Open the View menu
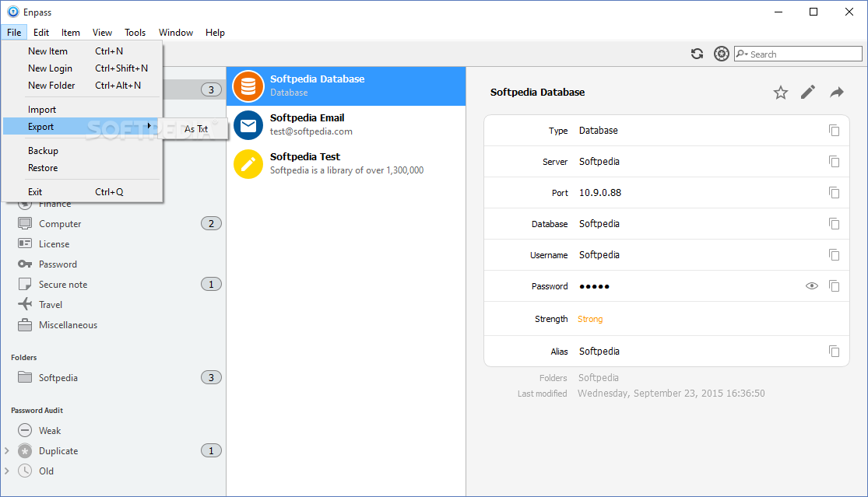The image size is (868, 497). [103, 33]
